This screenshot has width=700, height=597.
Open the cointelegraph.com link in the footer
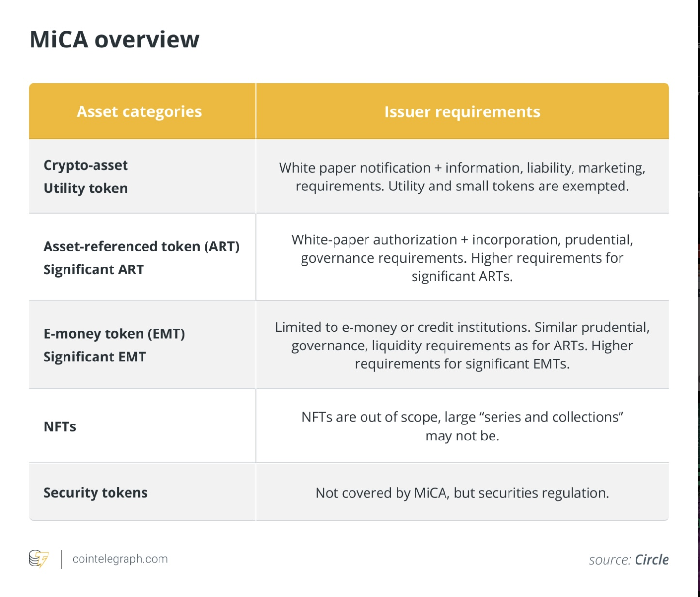pyautogui.click(x=120, y=559)
